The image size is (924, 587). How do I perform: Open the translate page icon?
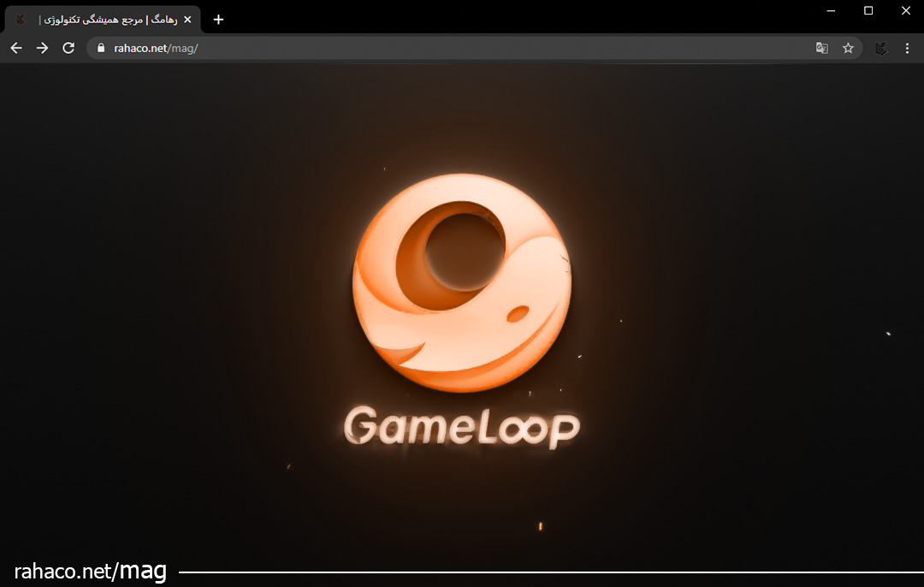point(821,48)
